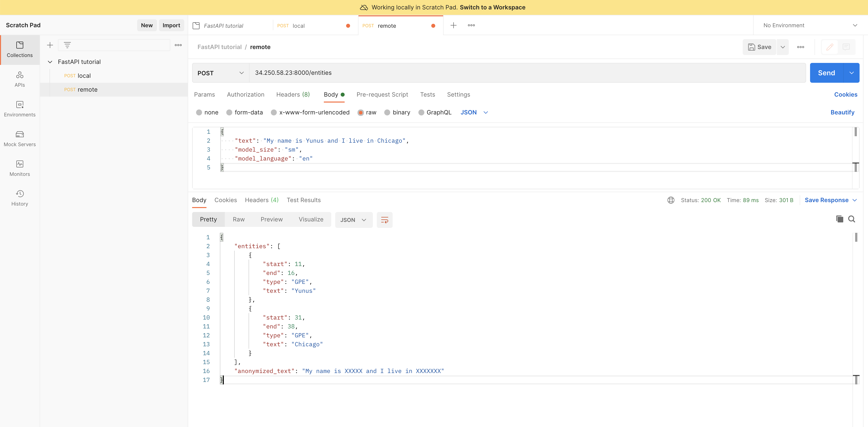This screenshot has width=868, height=427.
Task: Toggle the word wrap icon in response toolbar
Action: (x=384, y=220)
